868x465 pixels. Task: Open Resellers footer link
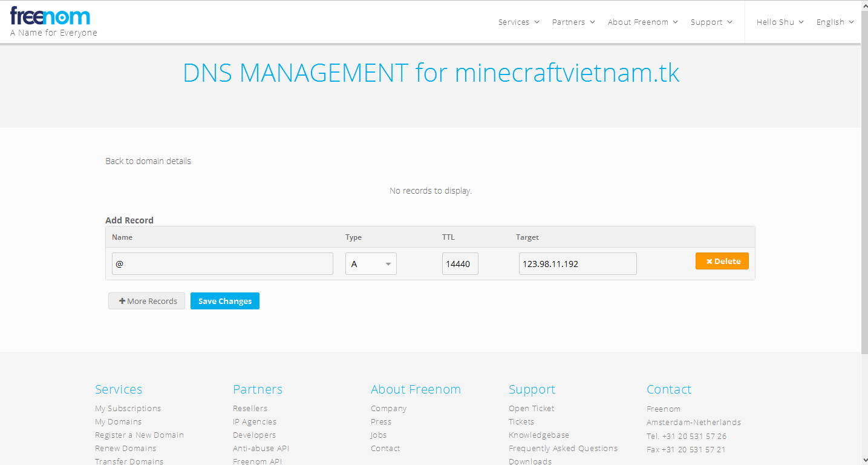(250, 409)
